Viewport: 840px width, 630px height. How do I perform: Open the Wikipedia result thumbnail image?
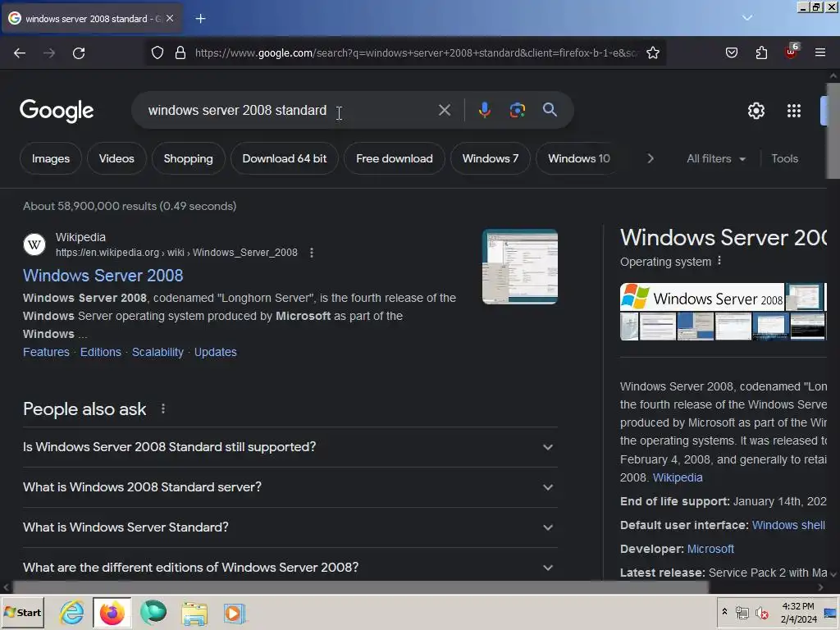[519, 267]
